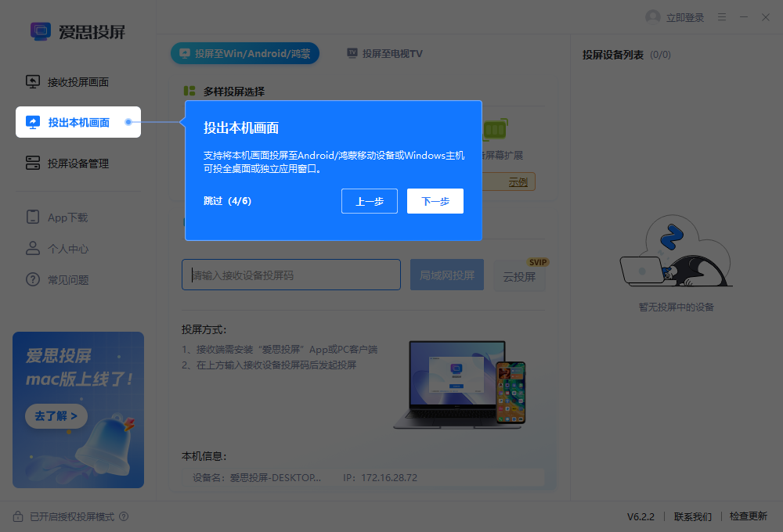
Task: Click the 爱思投屏 mac版上线了 banner
Action: point(78,410)
